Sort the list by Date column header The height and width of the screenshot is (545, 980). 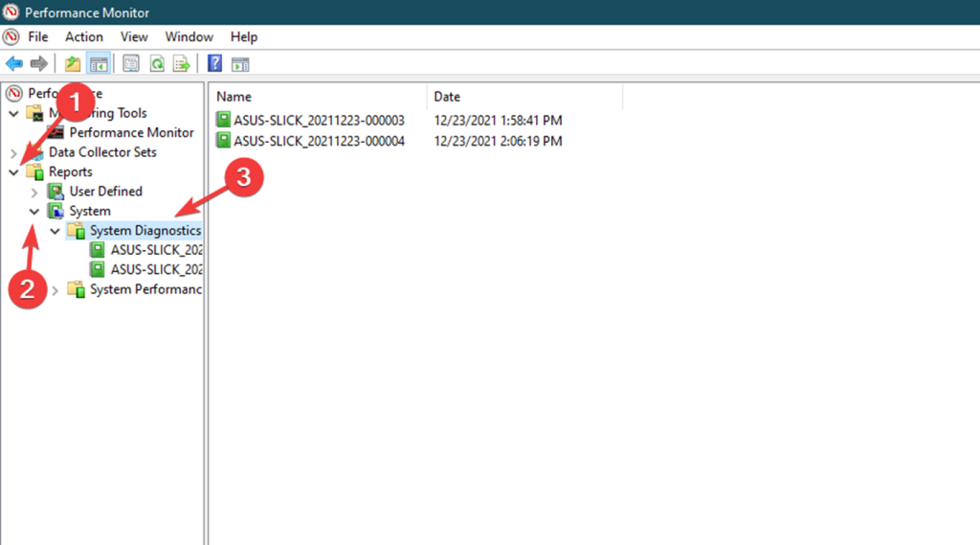click(447, 97)
